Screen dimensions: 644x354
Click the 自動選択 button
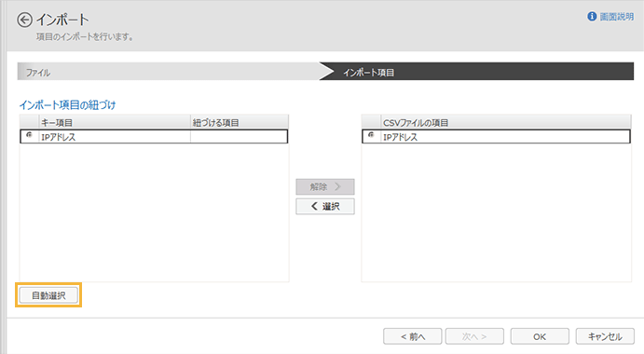pos(48,295)
